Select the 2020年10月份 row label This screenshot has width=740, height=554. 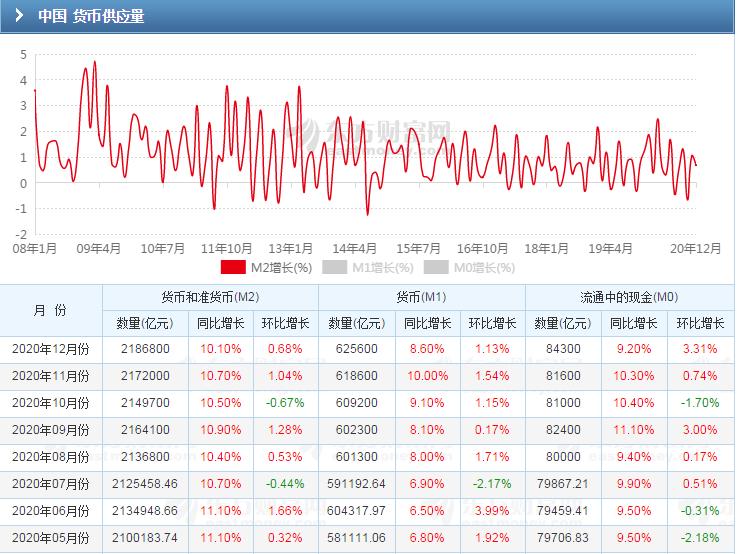(x=50, y=403)
